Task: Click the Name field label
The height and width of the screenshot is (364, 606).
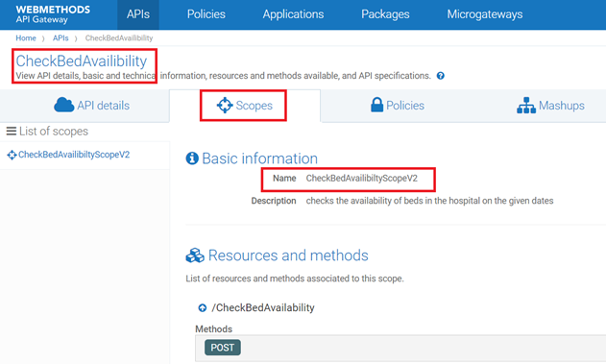Action: (x=284, y=178)
